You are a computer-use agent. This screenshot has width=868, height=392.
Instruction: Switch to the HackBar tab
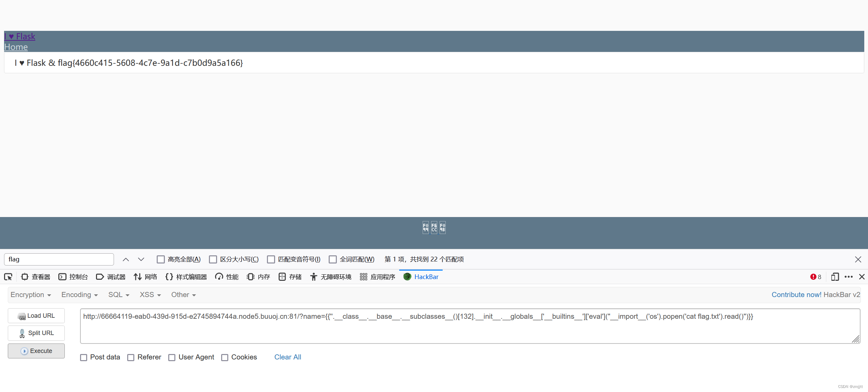click(421, 277)
